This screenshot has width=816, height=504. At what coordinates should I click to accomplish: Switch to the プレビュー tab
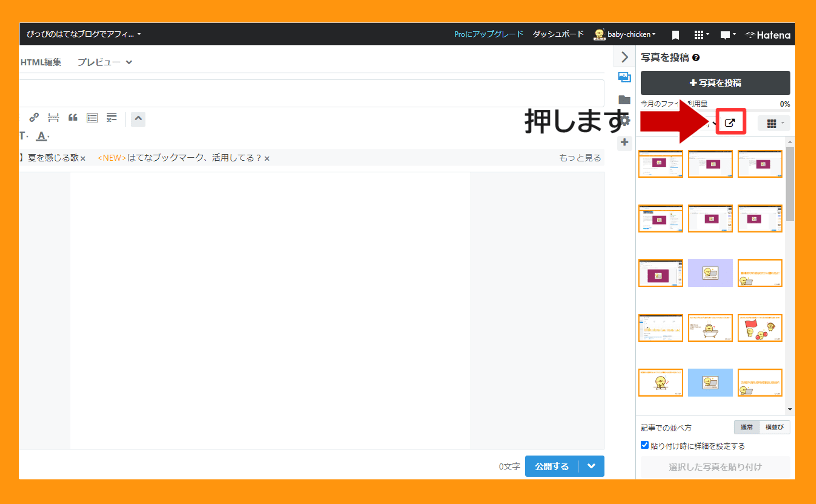coord(98,62)
